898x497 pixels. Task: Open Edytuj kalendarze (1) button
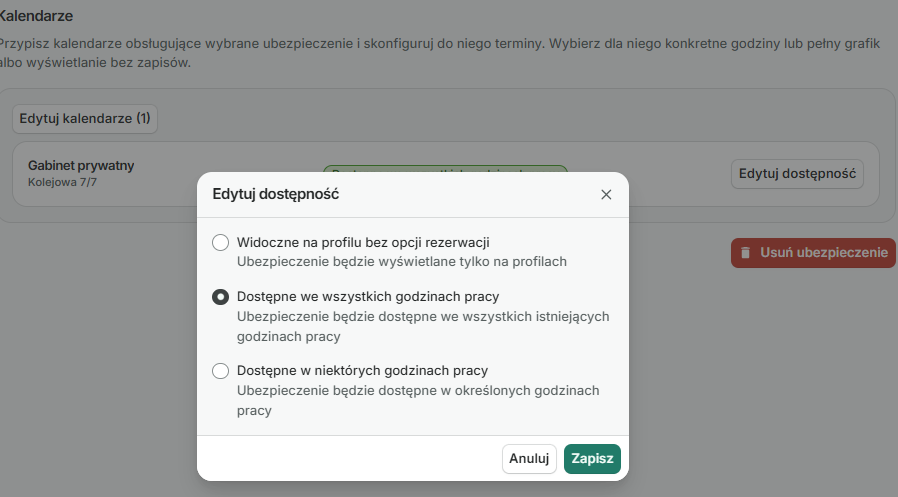(85, 119)
